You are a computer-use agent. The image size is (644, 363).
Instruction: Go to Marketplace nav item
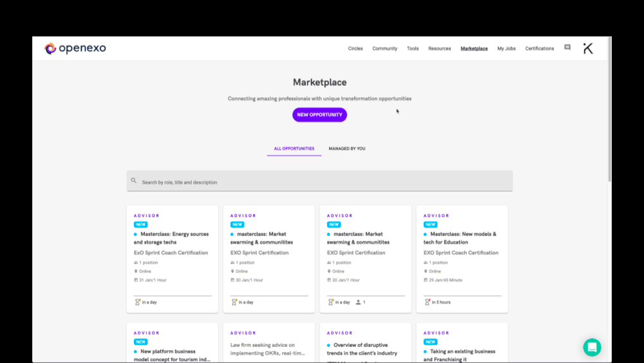click(474, 48)
